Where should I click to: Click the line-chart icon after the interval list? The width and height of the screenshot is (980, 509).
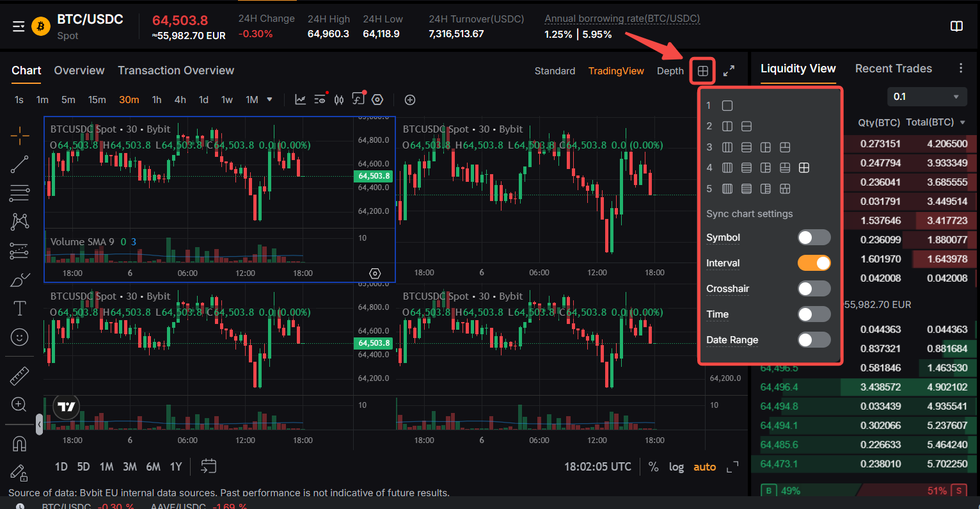[300, 99]
